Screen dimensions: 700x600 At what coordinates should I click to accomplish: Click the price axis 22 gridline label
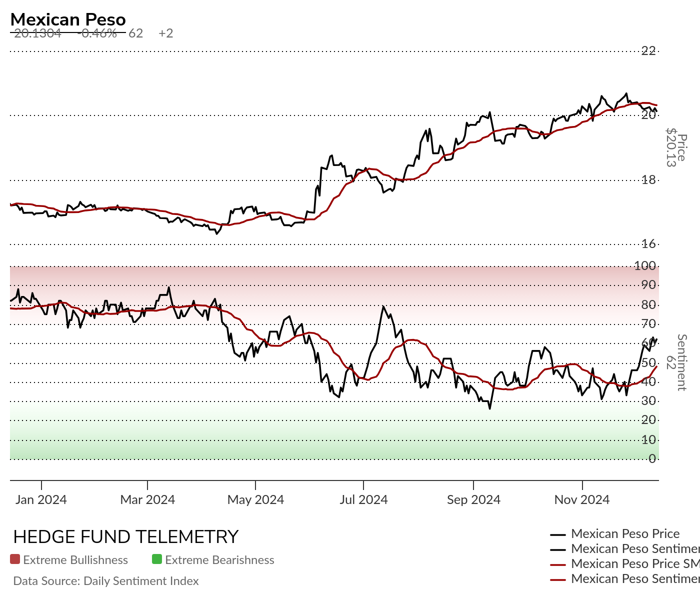click(x=648, y=50)
